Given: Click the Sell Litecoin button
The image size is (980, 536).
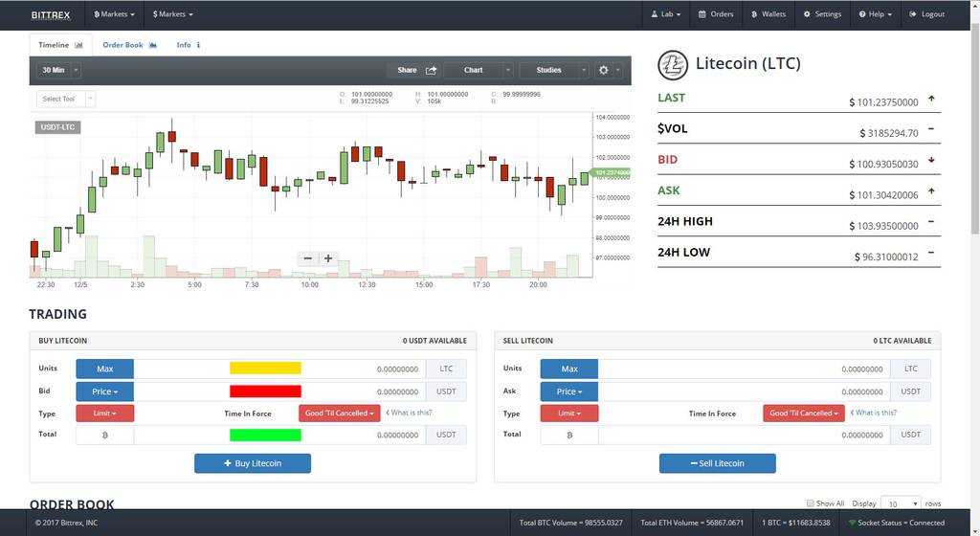Looking at the screenshot, I should (x=718, y=463).
